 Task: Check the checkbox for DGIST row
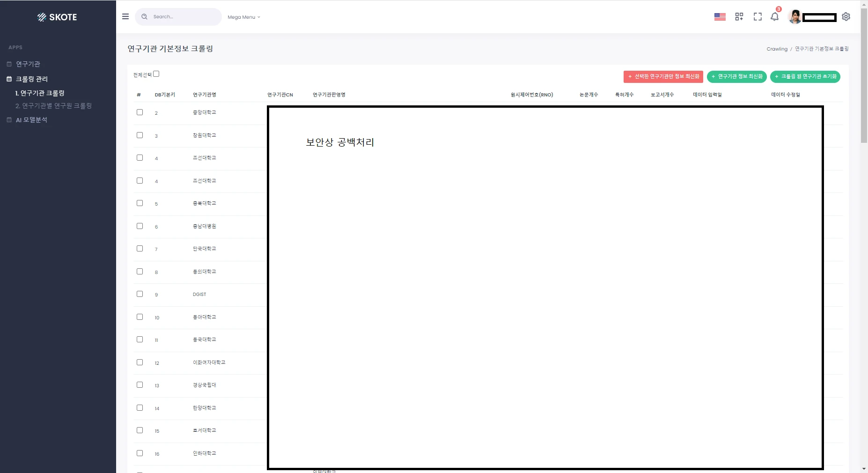click(139, 294)
